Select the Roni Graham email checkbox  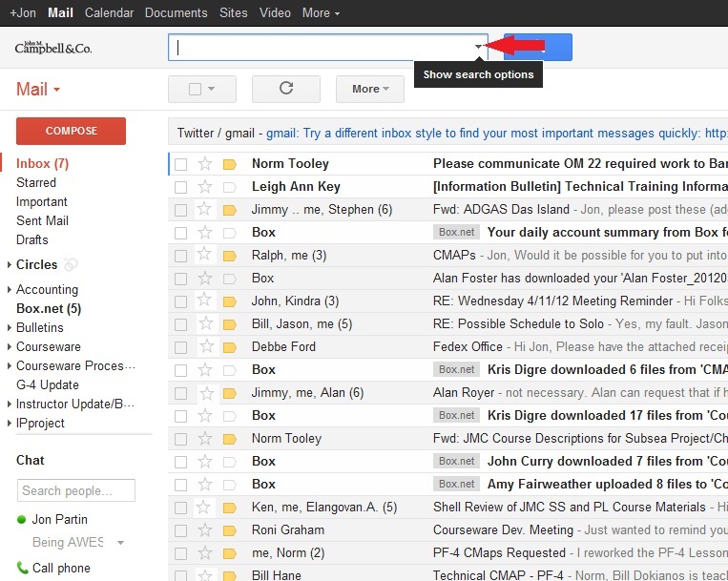click(180, 530)
